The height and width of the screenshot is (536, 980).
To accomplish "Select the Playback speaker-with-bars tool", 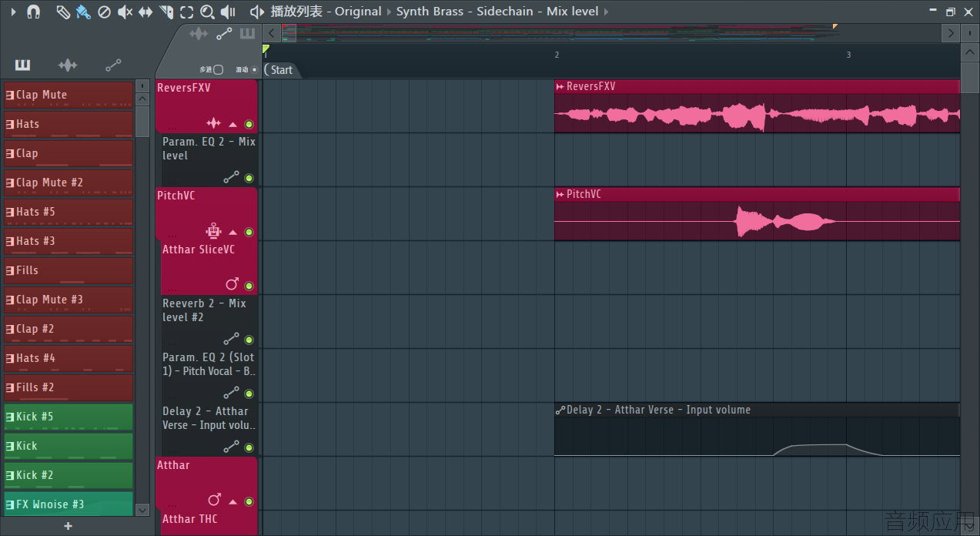I will [228, 12].
